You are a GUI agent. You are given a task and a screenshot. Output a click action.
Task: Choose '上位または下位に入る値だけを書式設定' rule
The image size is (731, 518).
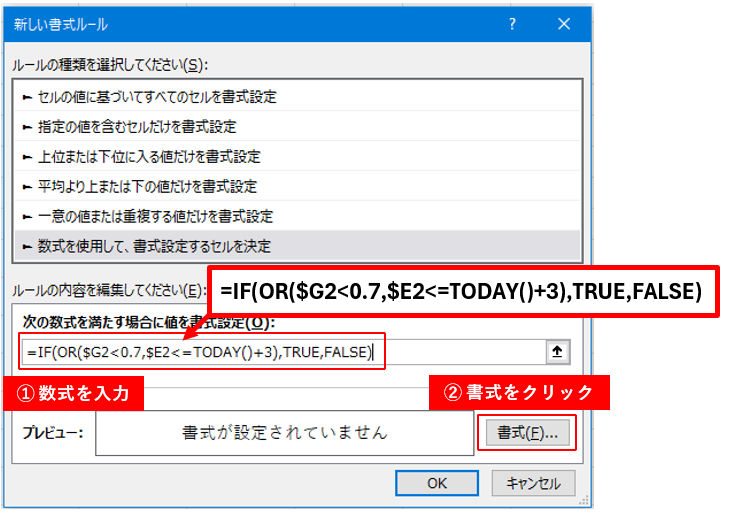[x=141, y=157]
